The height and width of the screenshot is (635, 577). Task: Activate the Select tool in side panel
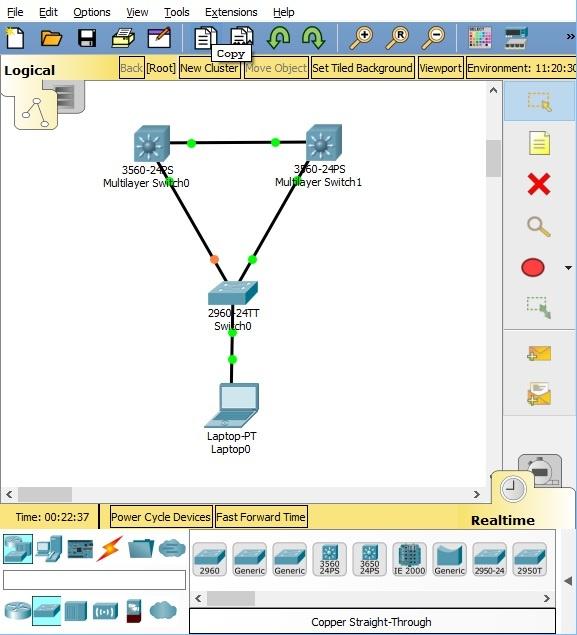539,101
